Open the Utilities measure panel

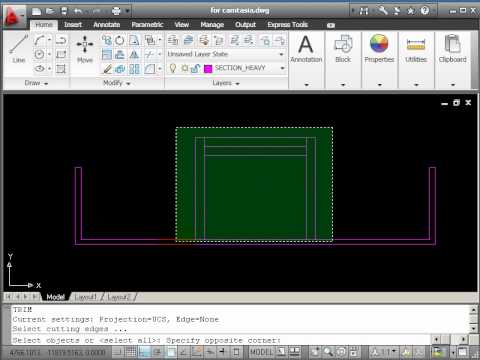point(416,49)
